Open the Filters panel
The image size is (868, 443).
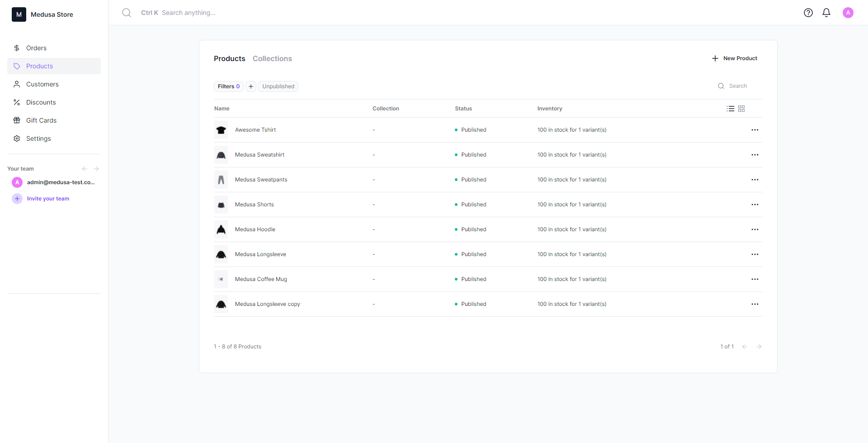coord(228,86)
